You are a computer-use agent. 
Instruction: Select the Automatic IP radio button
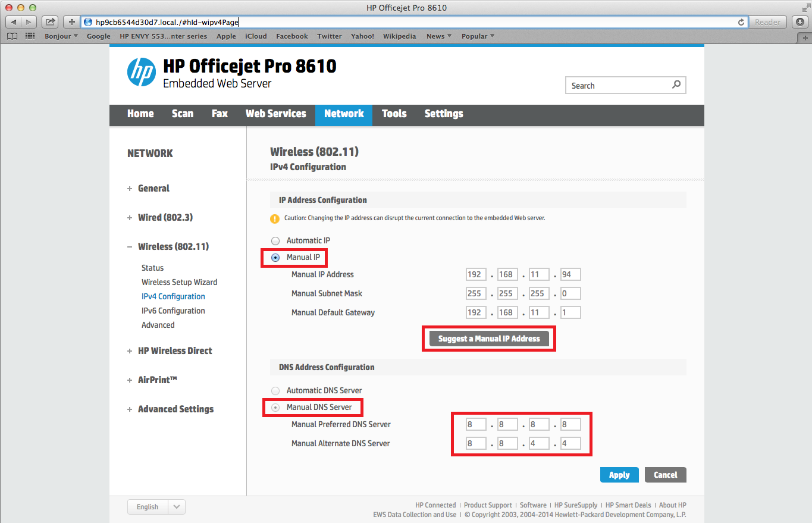pyautogui.click(x=275, y=241)
